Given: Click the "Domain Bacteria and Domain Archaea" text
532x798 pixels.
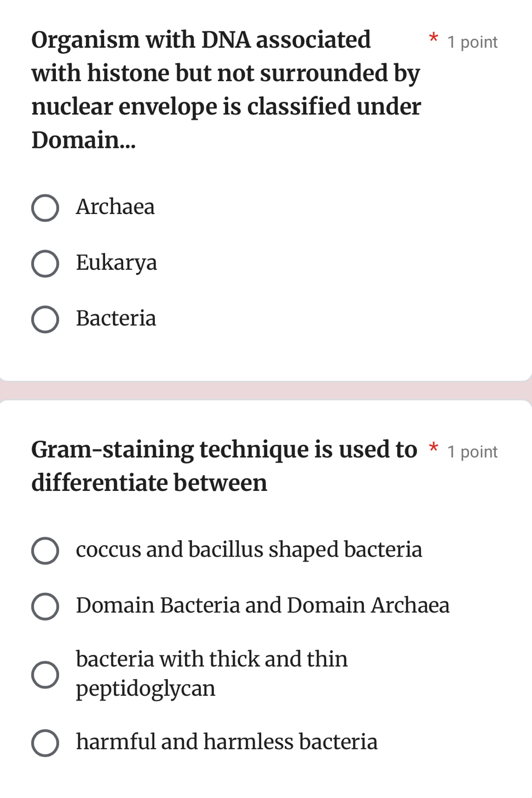Looking at the screenshot, I should (263, 605).
